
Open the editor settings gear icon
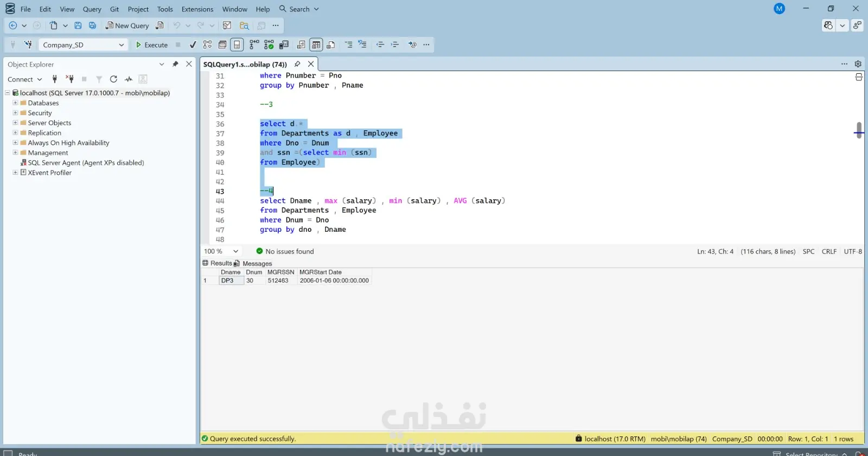[858, 64]
